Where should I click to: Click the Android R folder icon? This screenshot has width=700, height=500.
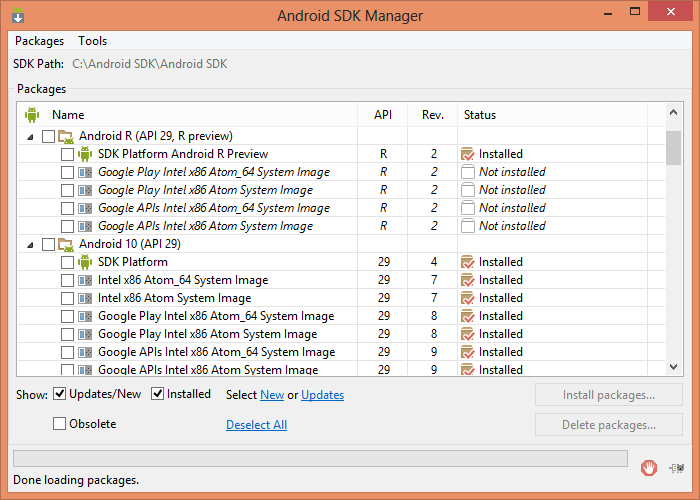66,136
